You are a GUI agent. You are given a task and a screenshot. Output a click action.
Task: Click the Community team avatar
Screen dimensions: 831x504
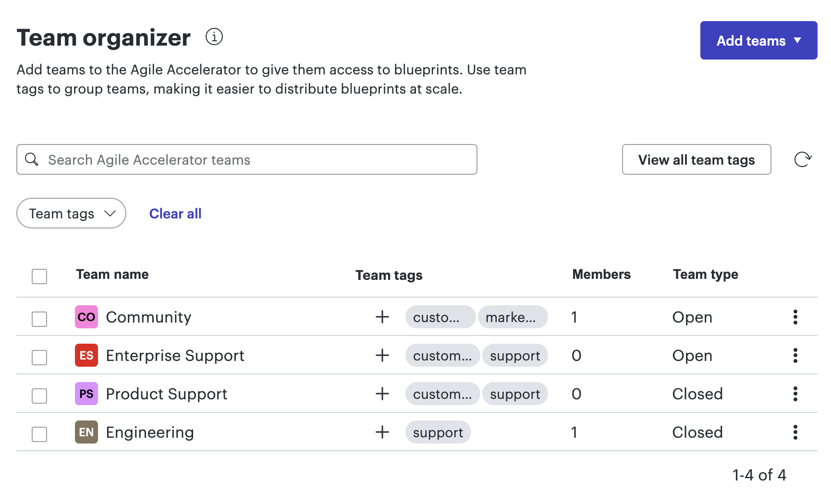click(x=86, y=317)
